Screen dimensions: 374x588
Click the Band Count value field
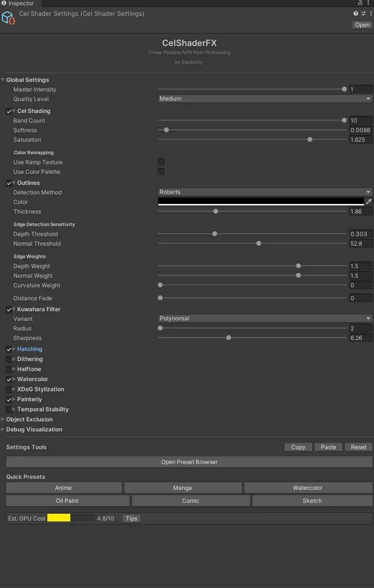[x=361, y=121]
